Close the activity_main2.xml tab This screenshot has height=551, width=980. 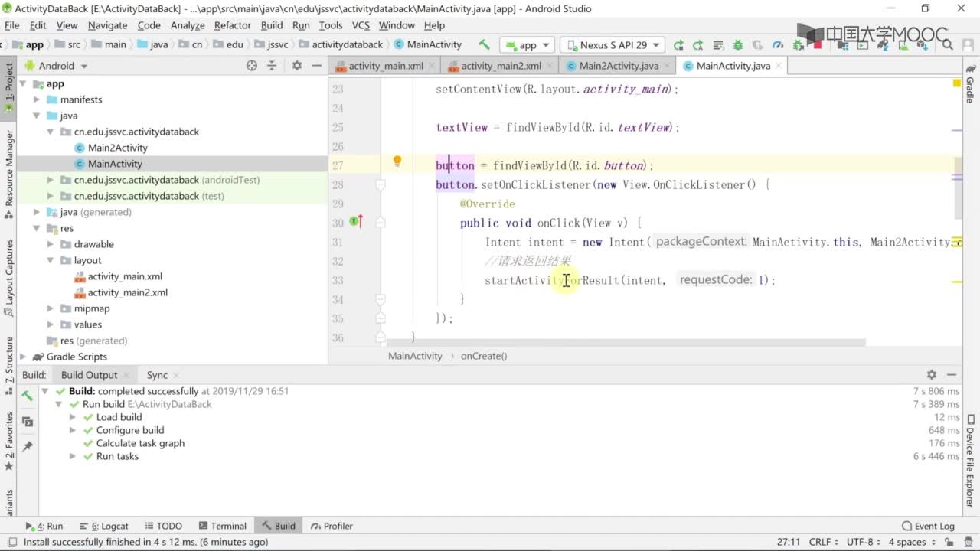pyautogui.click(x=550, y=66)
